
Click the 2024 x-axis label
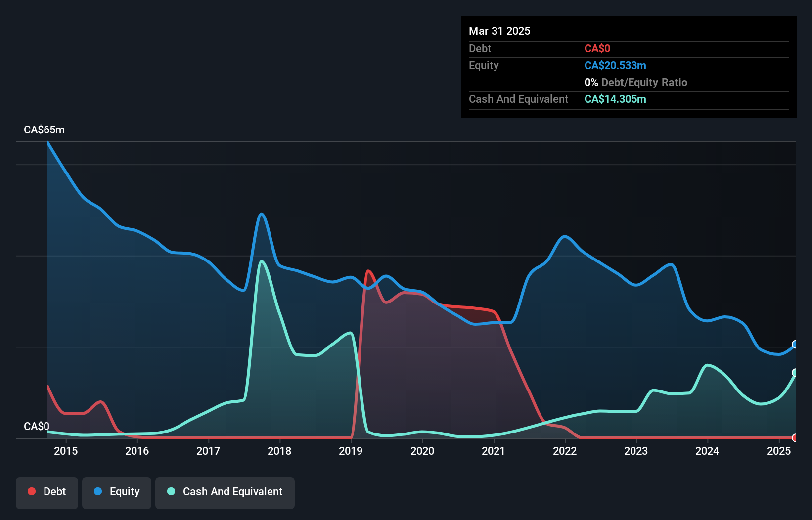coord(707,451)
